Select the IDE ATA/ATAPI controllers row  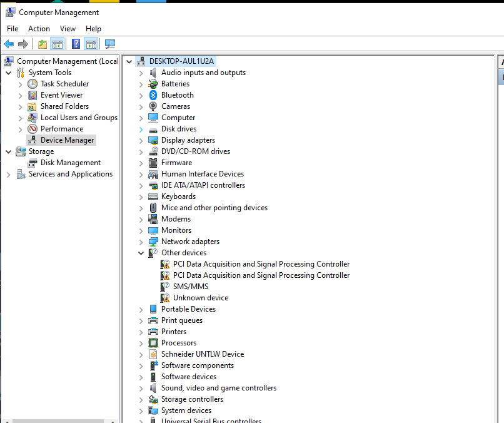click(x=203, y=185)
